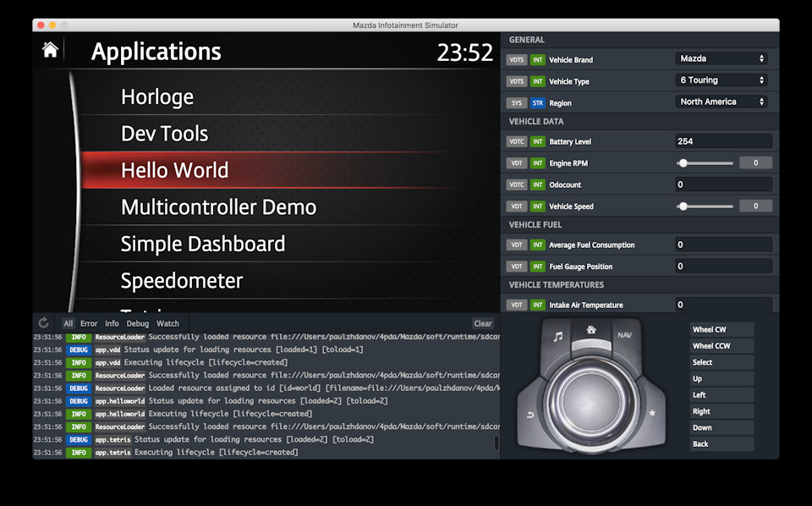Open the Region dropdown showing North America

point(721,102)
